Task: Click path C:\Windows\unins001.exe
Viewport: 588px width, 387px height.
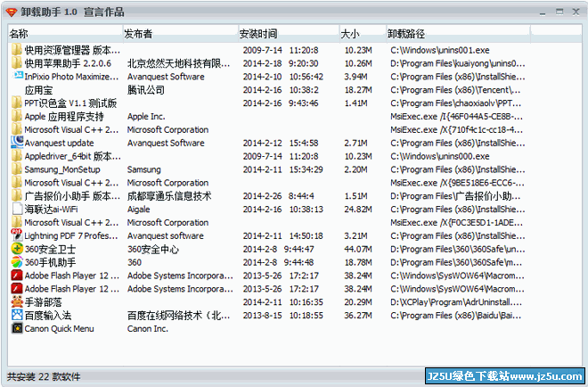Action: (x=440, y=50)
